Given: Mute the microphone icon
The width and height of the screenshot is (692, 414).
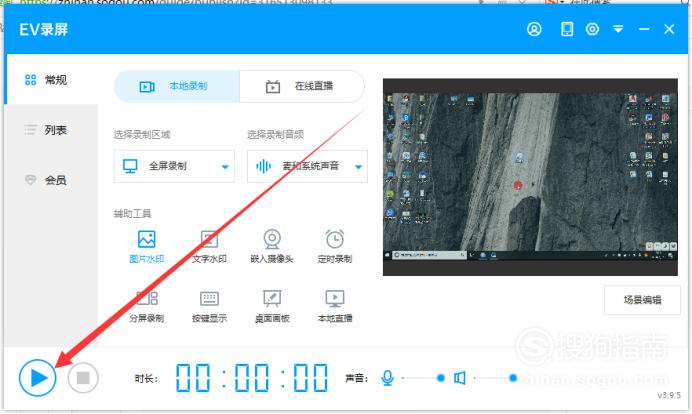Looking at the screenshot, I should tap(387, 378).
